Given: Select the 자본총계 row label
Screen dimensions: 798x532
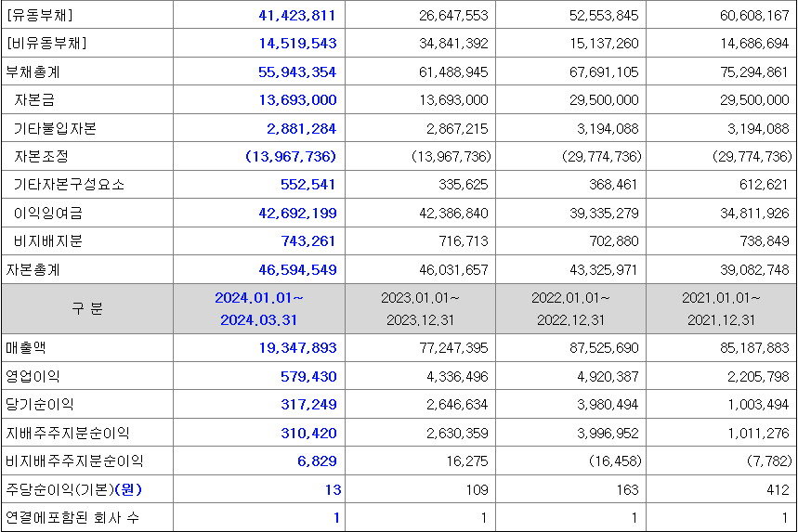Looking at the screenshot, I should coord(33,269).
